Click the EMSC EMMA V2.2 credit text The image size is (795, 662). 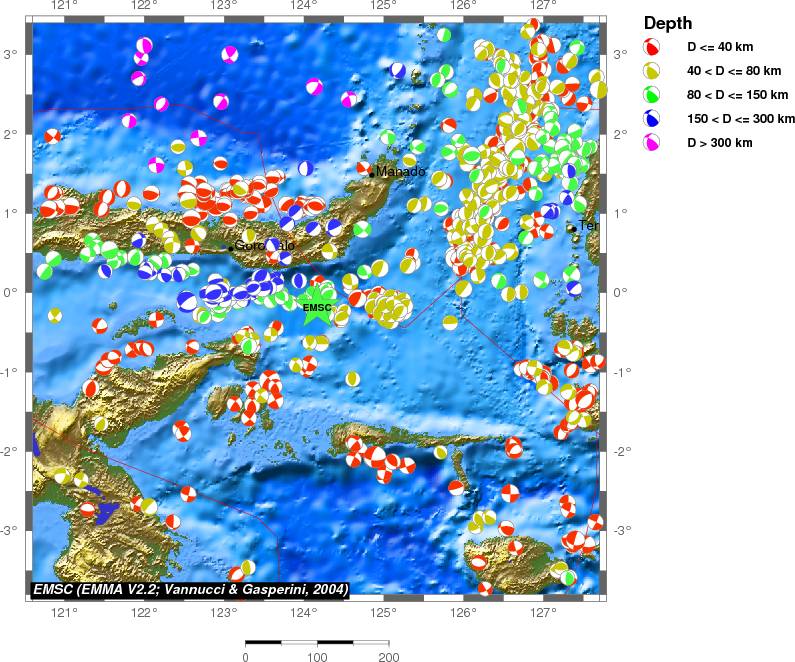190,590
